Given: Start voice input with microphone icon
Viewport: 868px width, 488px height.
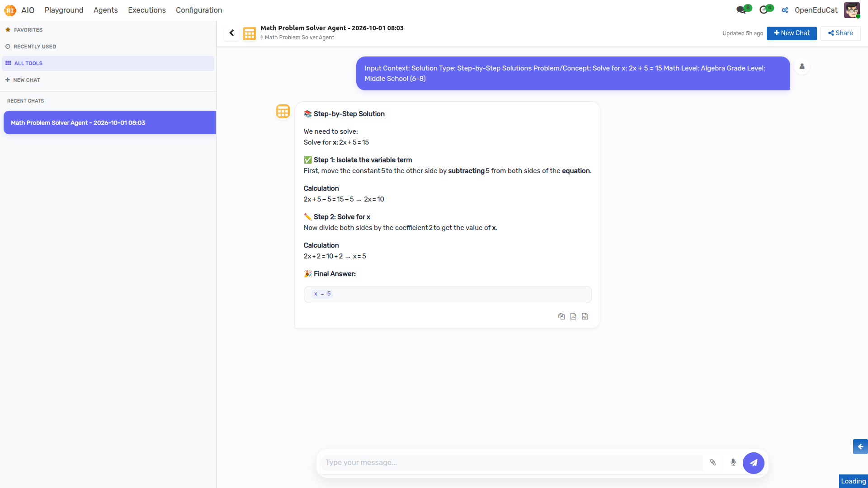Looking at the screenshot, I should [x=733, y=462].
